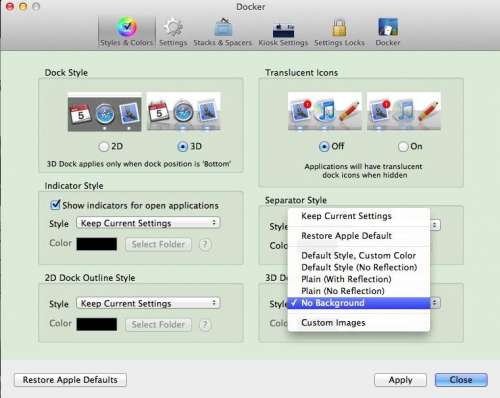
Task: Open the Docker info pane
Action: (388, 33)
